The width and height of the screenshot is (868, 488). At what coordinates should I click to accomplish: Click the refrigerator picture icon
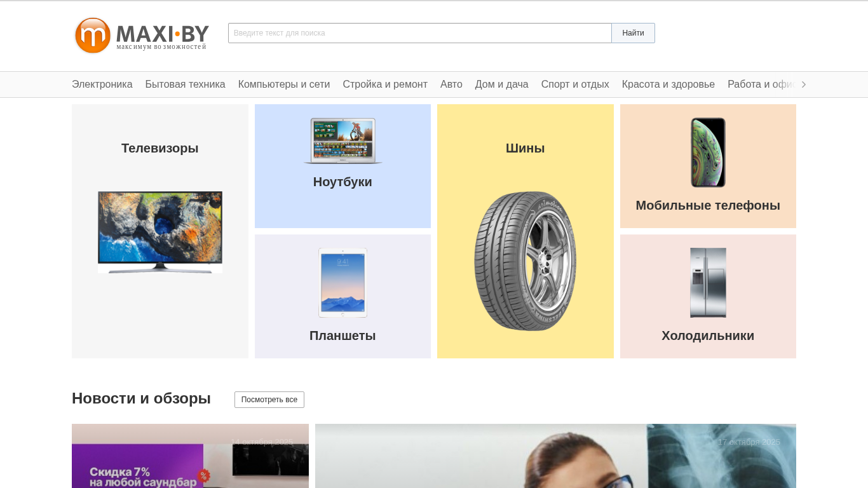709,283
